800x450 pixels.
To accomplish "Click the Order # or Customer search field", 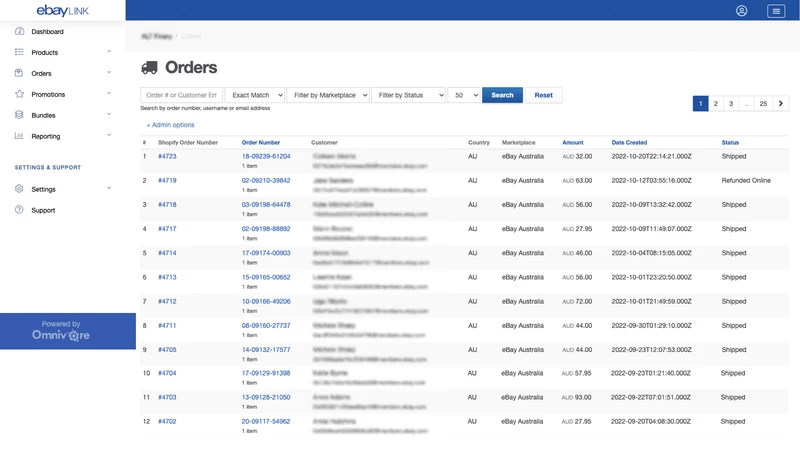I will coord(182,95).
